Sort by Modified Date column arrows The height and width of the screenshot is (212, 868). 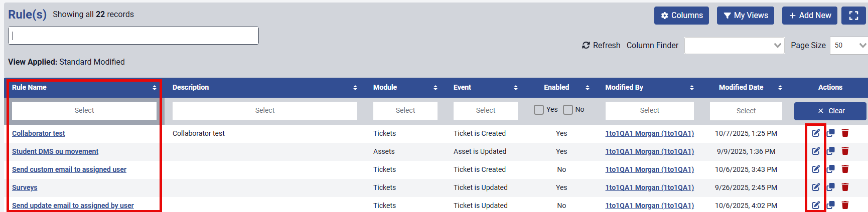(x=780, y=88)
